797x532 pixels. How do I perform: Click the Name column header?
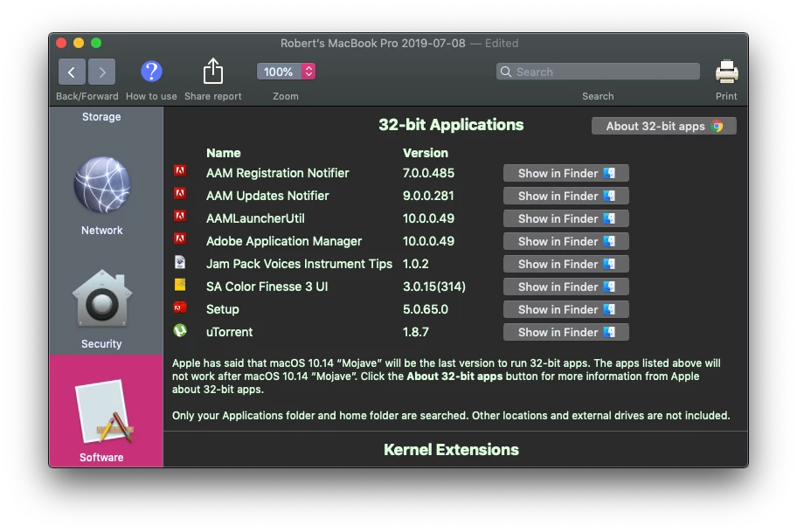click(x=223, y=153)
